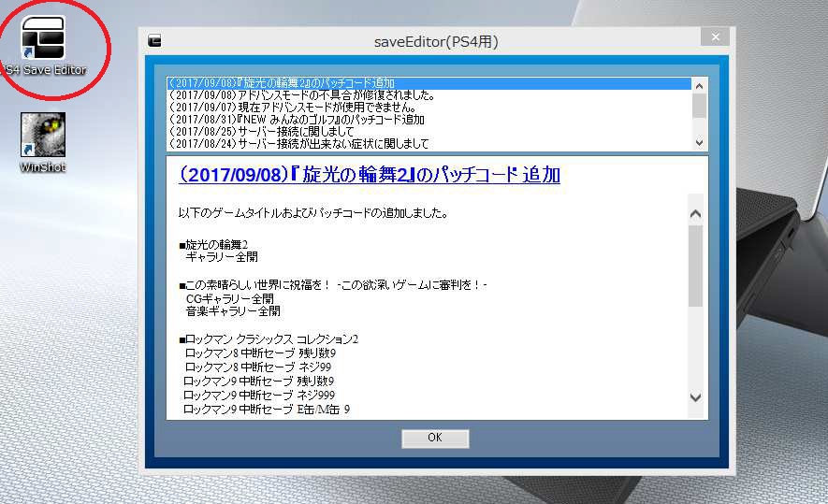Click the line ロックマン9 中断セーブ 残り数9
Screen dimensions: 828x504
(258, 381)
